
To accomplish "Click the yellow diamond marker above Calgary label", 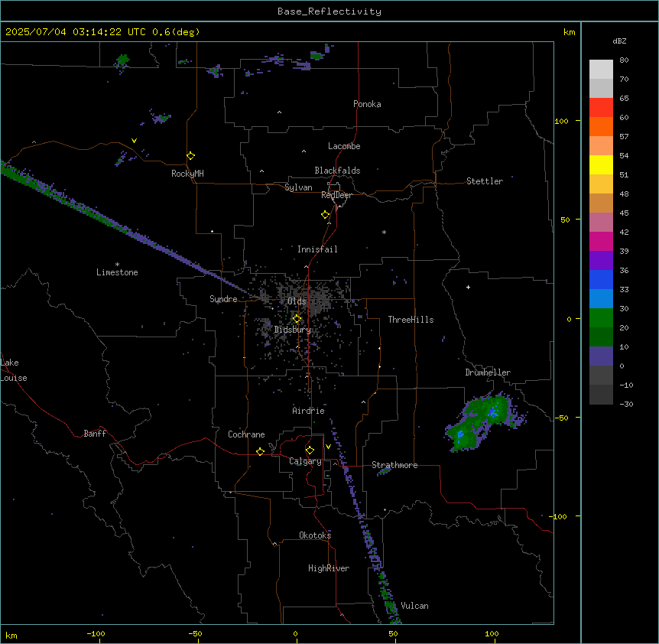I will coord(310,450).
